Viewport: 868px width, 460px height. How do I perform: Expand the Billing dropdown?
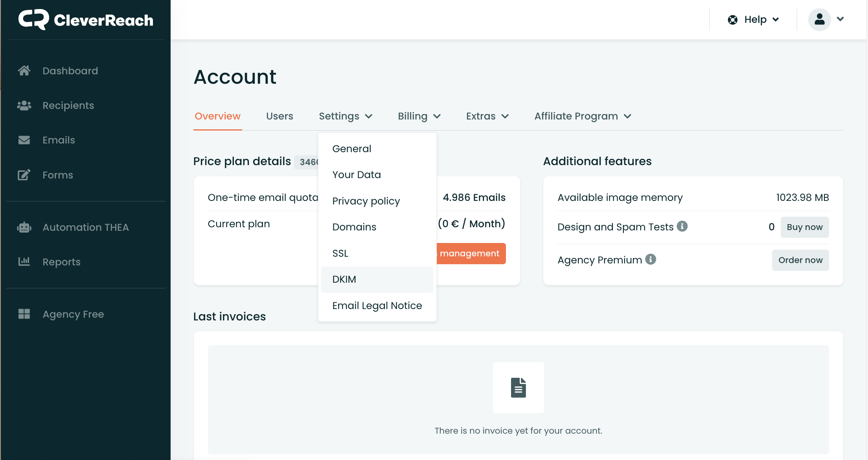pos(419,116)
